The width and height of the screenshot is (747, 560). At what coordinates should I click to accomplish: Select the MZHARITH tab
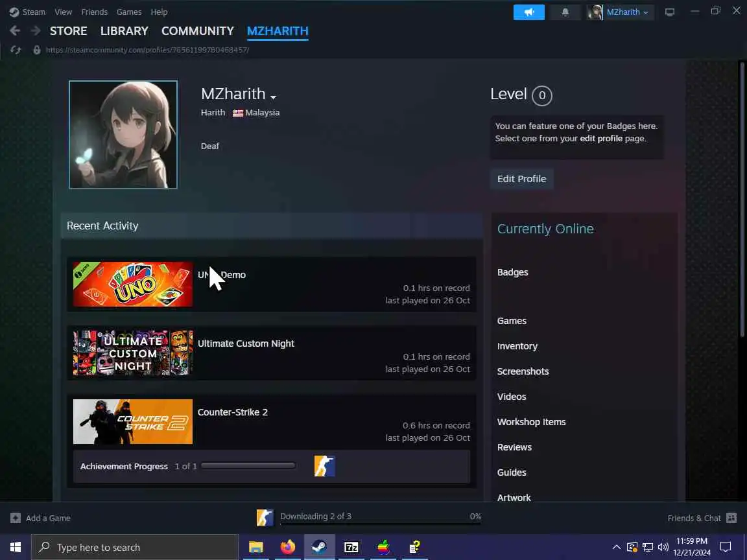[278, 31]
